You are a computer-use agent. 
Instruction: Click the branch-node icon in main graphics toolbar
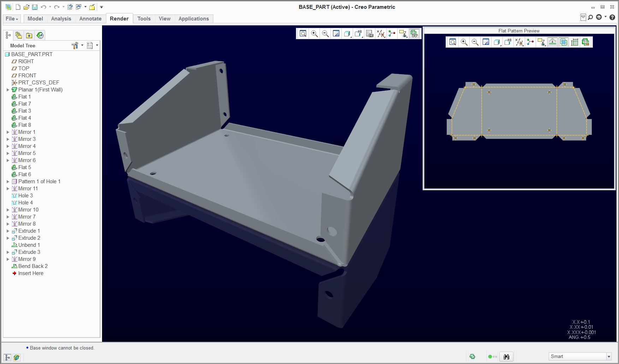[x=392, y=34]
